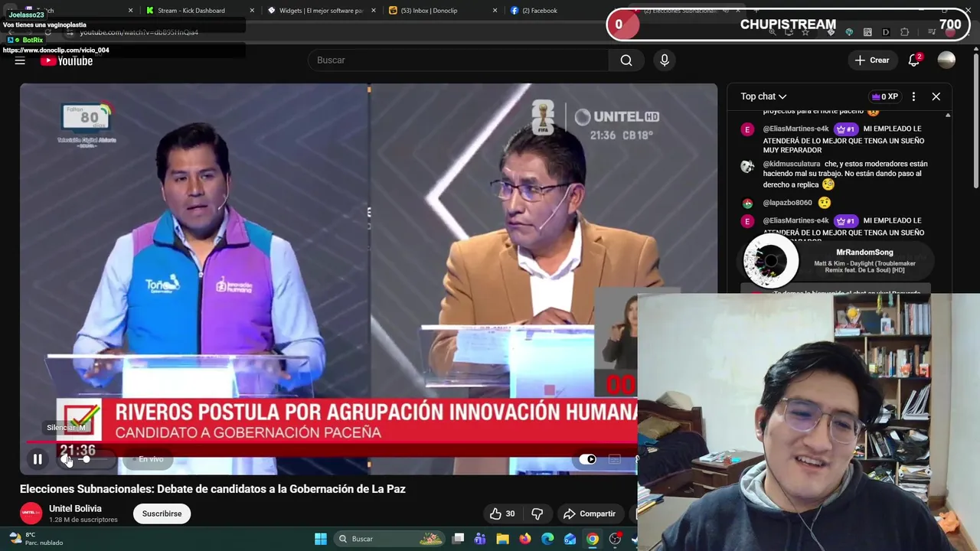Mute the video with the speaker icon
Screen dimensions: 980x551
pyautogui.click(x=66, y=459)
